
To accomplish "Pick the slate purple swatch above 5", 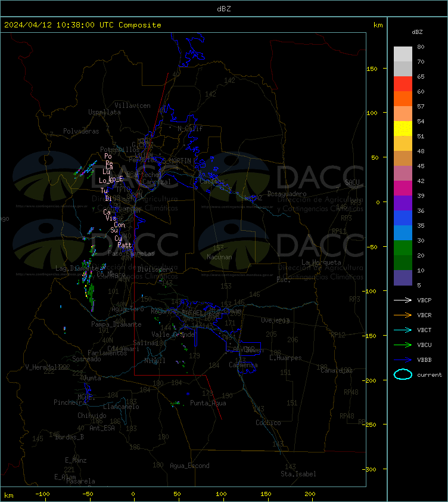I will coord(403,278).
